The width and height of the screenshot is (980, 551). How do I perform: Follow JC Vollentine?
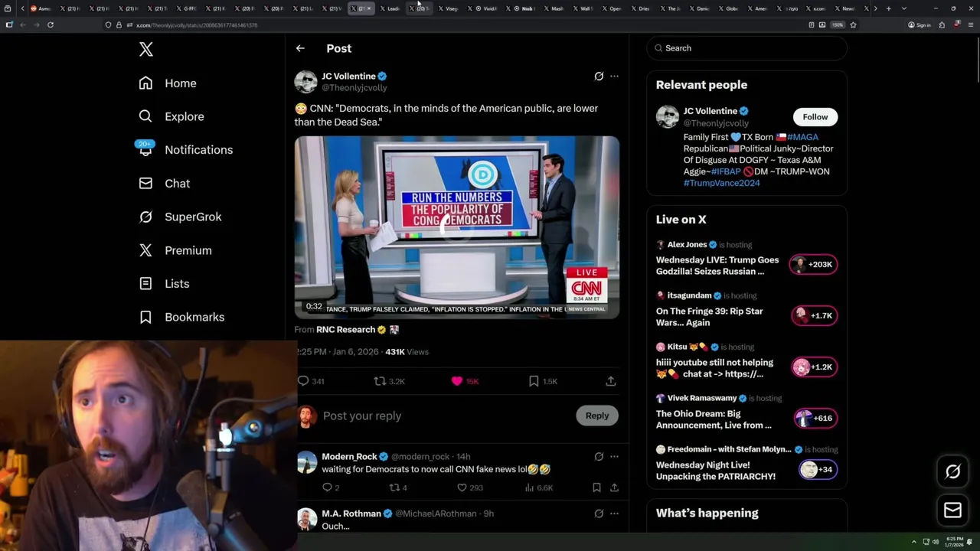(x=815, y=117)
